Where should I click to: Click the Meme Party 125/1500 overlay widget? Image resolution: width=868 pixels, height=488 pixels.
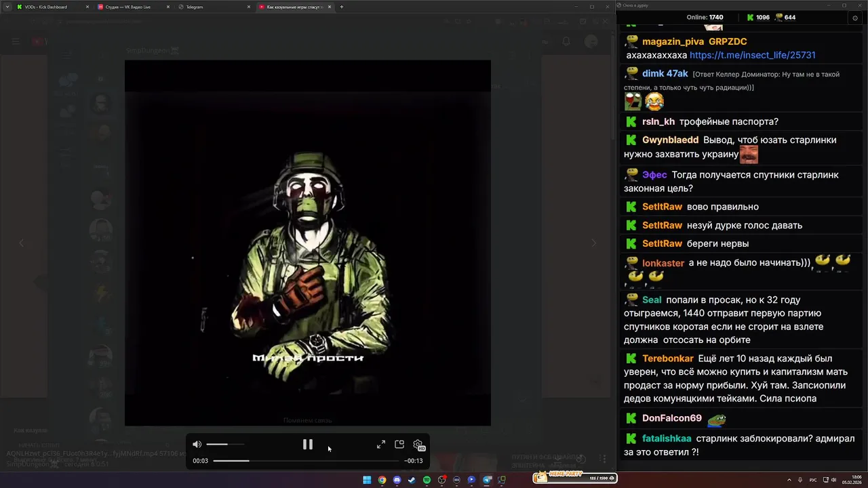pyautogui.click(x=575, y=478)
